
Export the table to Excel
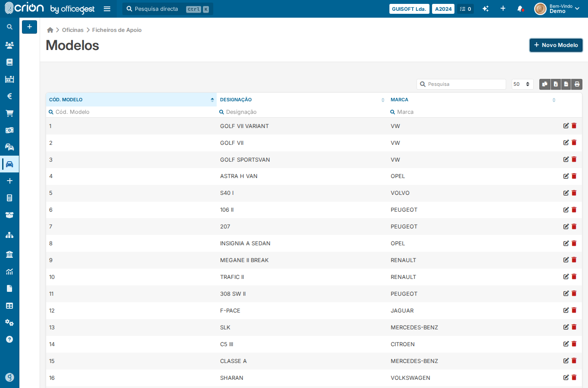pyautogui.click(x=556, y=84)
